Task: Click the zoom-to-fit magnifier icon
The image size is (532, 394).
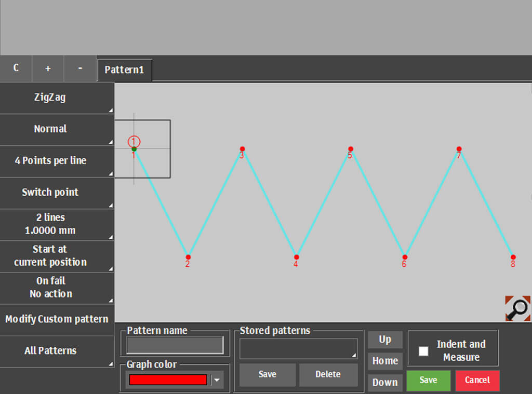Action: pyautogui.click(x=517, y=308)
